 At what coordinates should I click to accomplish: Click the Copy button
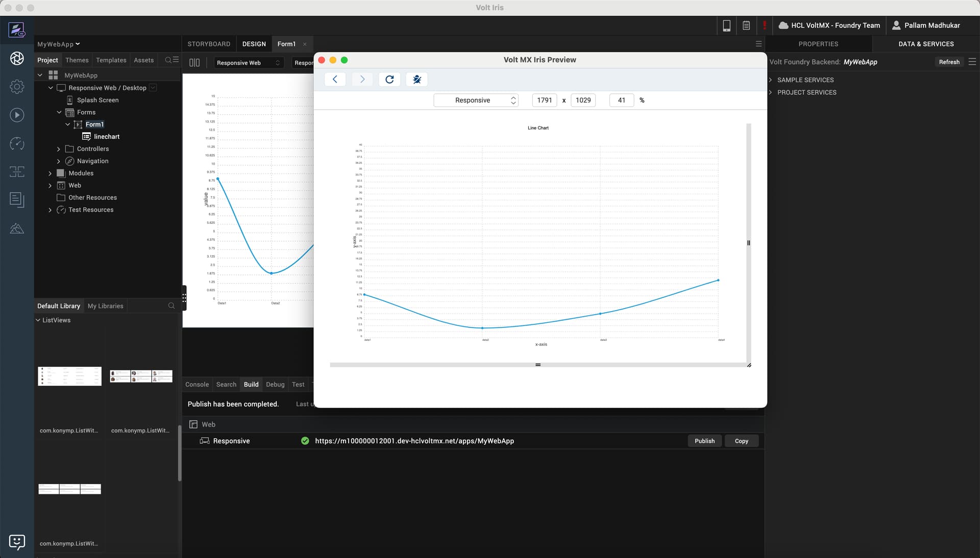742,441
